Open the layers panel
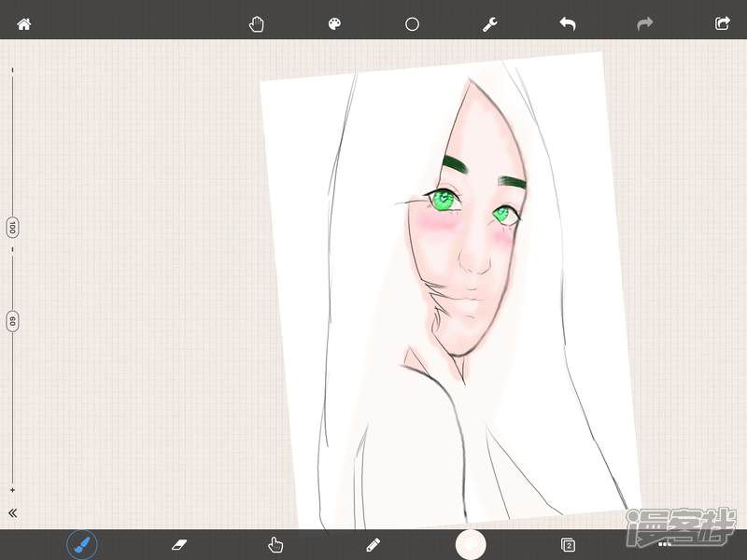This screenshot has width=747, height=560. pos(568,544)
